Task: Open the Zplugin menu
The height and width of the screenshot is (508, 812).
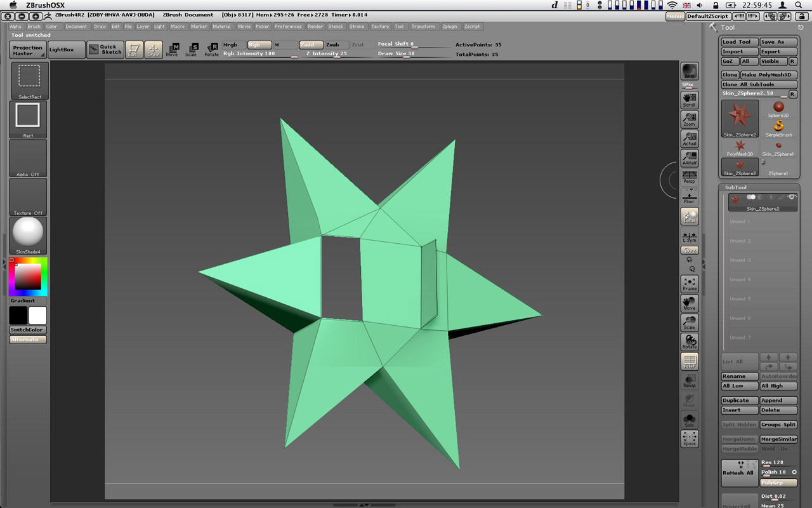Action: pyautogui.click(x=449, y=27)
